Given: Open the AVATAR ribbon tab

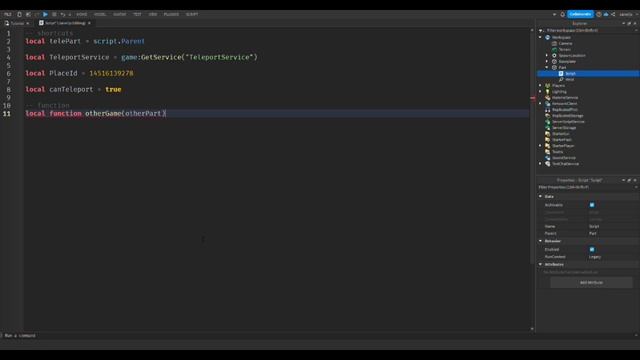Looking at the screenshot, I should tap(120, 14).
